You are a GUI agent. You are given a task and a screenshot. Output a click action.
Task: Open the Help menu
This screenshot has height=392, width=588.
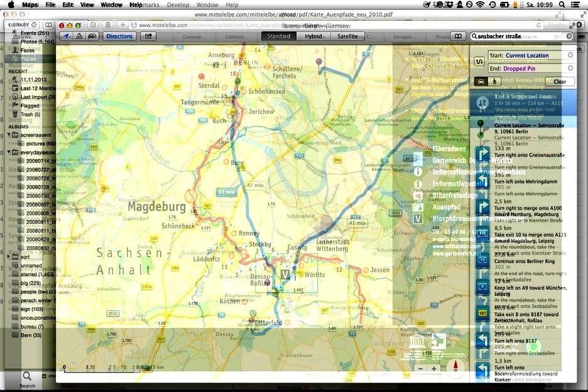click(136, 4)
